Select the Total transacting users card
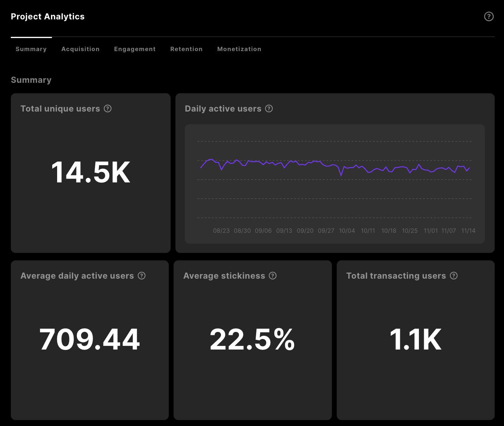Screen dimensions: 504x426 click(416, 339)
